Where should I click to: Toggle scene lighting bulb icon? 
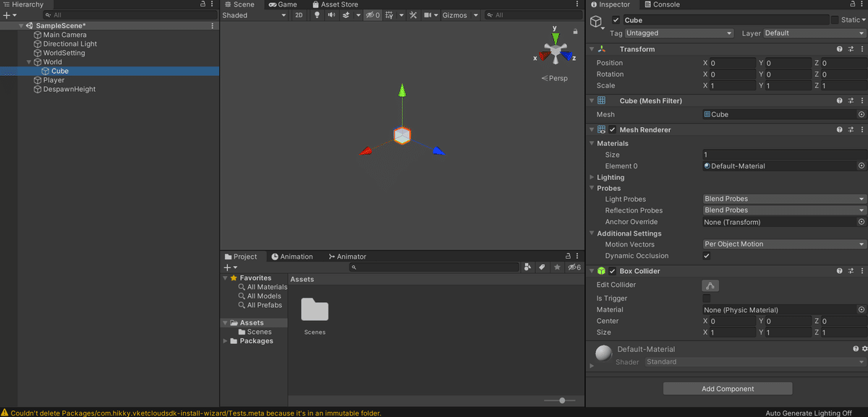coord(316,15)
